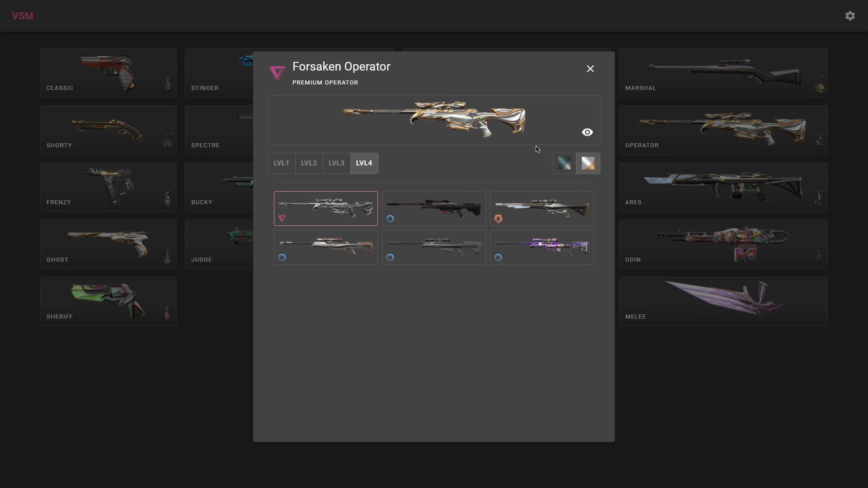This screenshot has height=488, width=868.
Task: Click the VSM logo
Action: [x=23, y=16]
